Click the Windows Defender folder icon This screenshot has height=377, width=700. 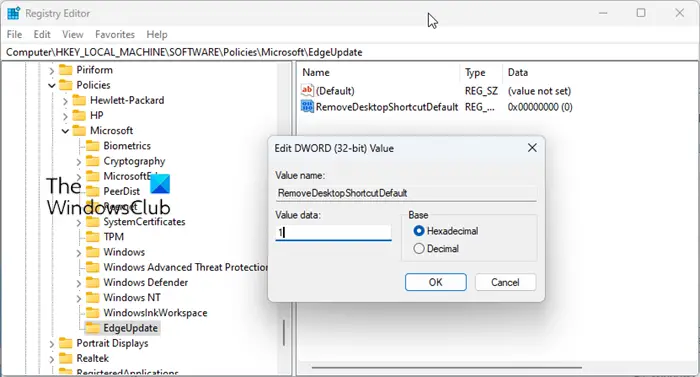coord(92,283)
